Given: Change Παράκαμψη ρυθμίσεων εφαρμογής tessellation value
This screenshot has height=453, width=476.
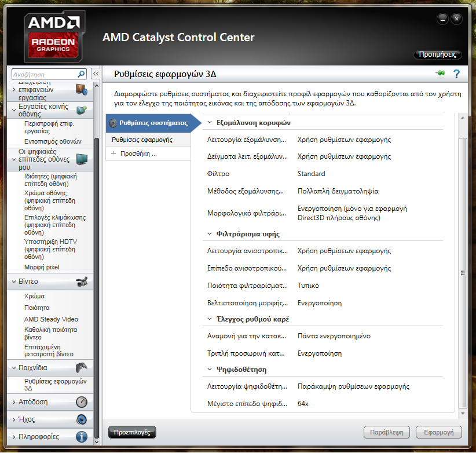Looking at the screenshot, I should pyautogui.click(x=353, y=386).
